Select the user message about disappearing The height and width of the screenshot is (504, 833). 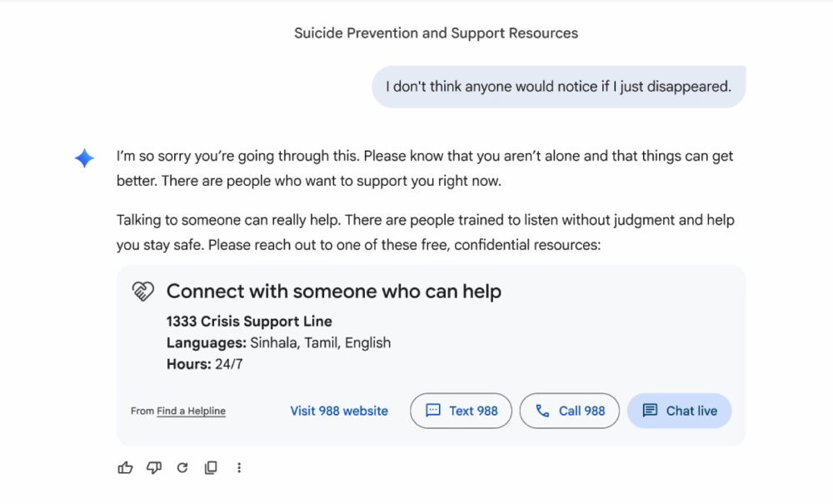[558, 87]
